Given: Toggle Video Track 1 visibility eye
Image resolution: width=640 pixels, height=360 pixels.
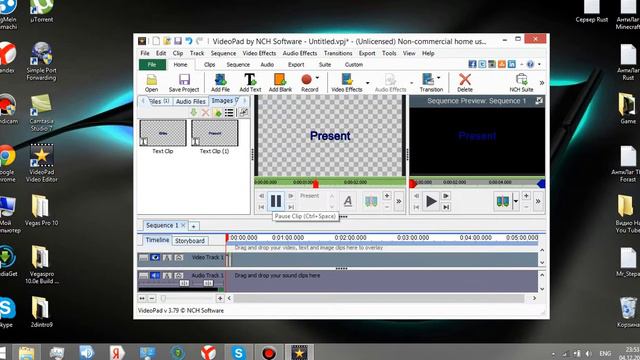Looking at the screenshot, I should pos(155,258).
